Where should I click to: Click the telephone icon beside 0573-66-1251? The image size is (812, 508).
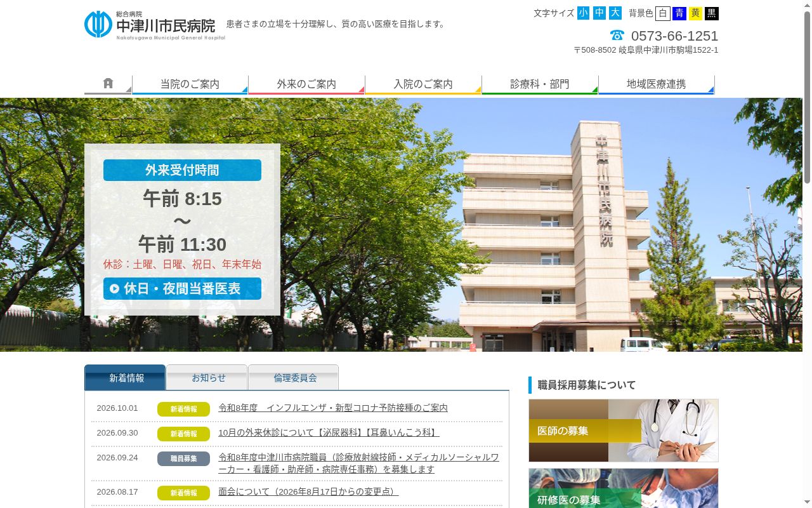point(617,35)
